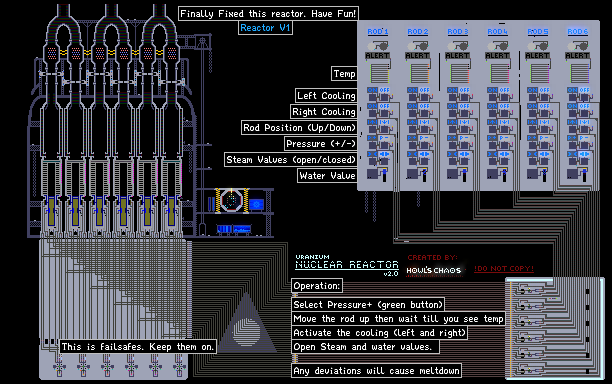The height and width of the screenshot is (384, 612).
Task: Close ROD 4 steam valve icon
Action: [504, 154]
